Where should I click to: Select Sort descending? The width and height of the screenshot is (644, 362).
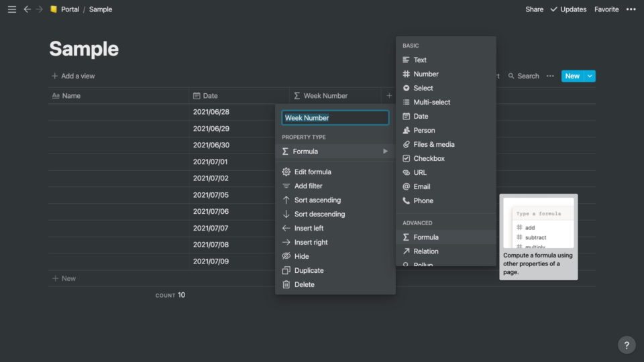(335, 215)
